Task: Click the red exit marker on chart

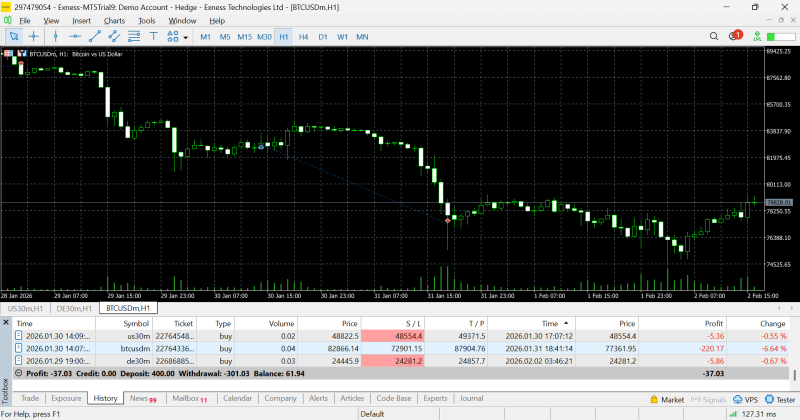Action: pyautogui.click(x=447, y=220)
